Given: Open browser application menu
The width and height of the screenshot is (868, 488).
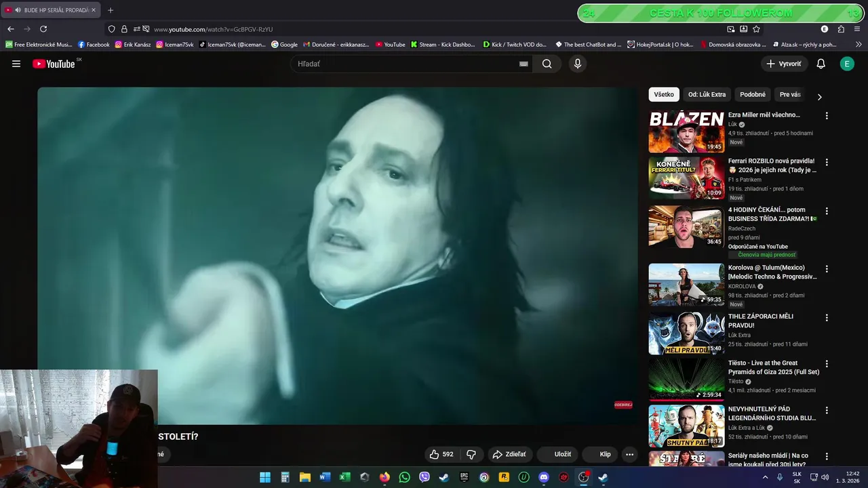Looking at the screenshot, I should coord(858,29).
